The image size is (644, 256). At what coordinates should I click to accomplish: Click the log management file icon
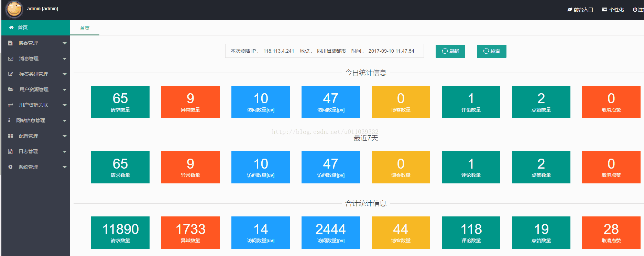point(10,151)
